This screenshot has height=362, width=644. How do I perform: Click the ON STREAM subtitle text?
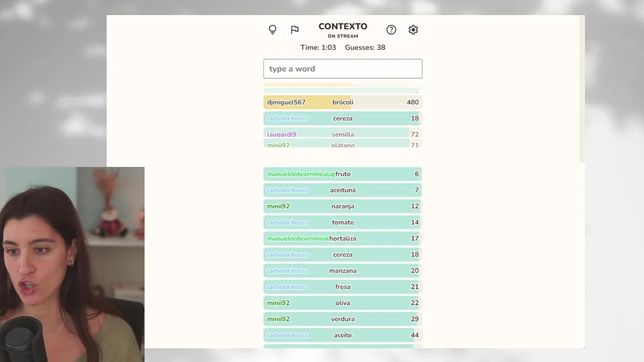pyautogui.click(x=343, y=36)
